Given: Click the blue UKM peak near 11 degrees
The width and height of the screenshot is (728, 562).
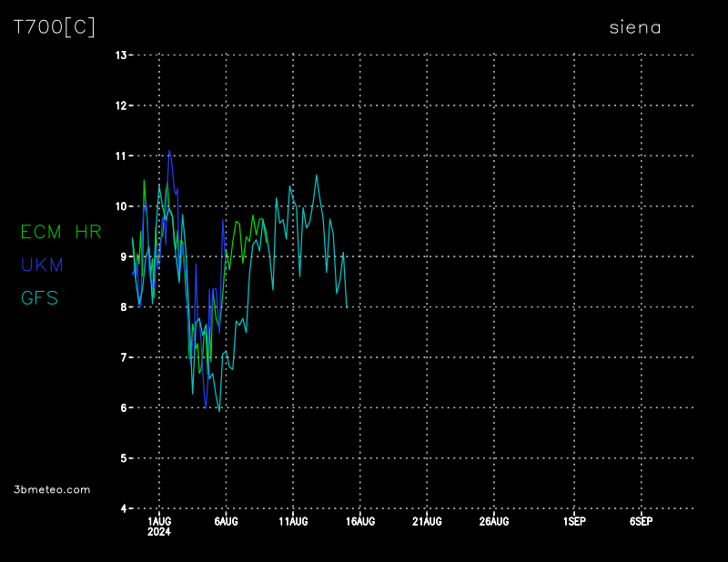Looking at the screenshot, I should pyautogui.click(x=169, y=152).
